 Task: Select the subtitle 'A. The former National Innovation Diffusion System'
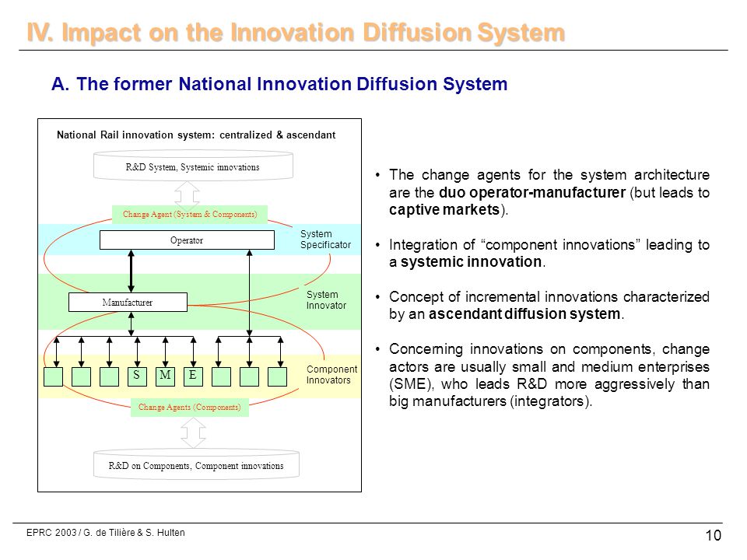tap(279, 84)
